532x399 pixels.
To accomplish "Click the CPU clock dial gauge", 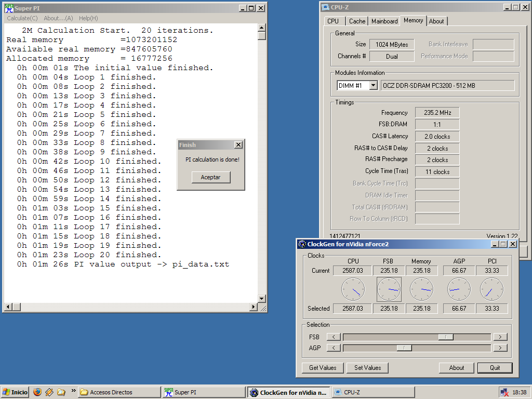I will click(353, 289).
